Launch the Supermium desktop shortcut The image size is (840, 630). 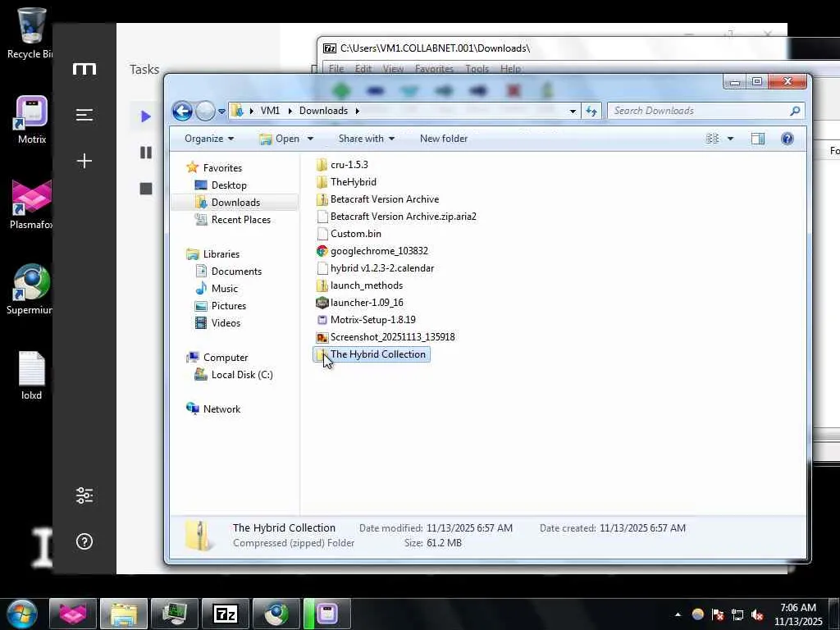(x=32, y=290)
